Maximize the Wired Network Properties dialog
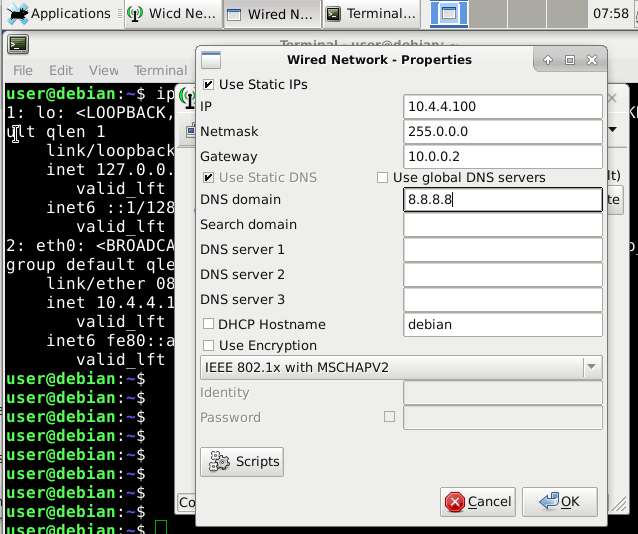 (x=570, y=60)
